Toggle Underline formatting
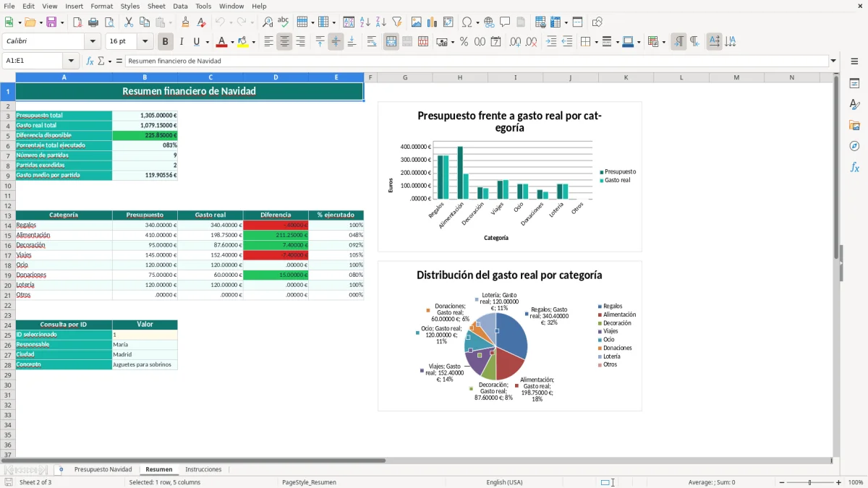Image resolution: width=868 pixels, height=488 pixels. [197, 42]
